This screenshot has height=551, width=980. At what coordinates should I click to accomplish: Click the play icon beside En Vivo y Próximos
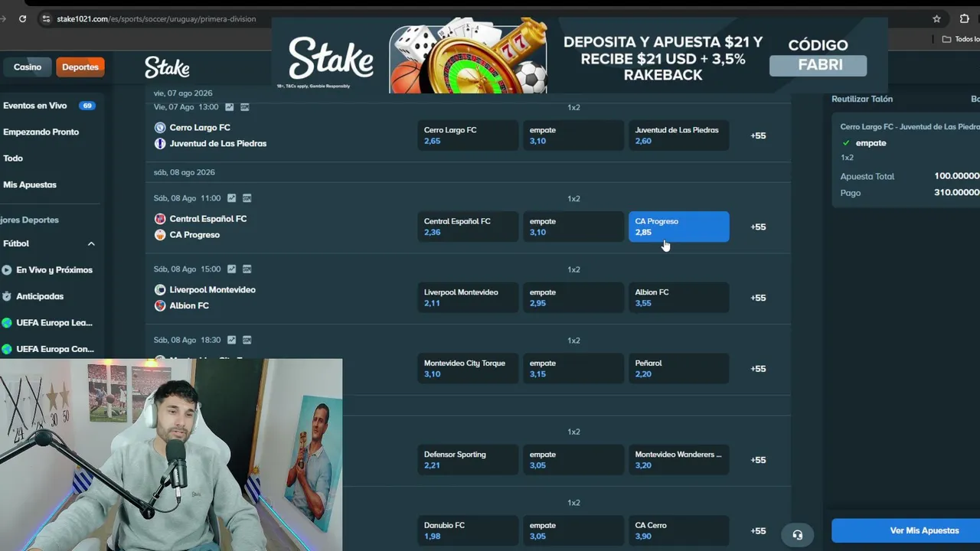7,270
